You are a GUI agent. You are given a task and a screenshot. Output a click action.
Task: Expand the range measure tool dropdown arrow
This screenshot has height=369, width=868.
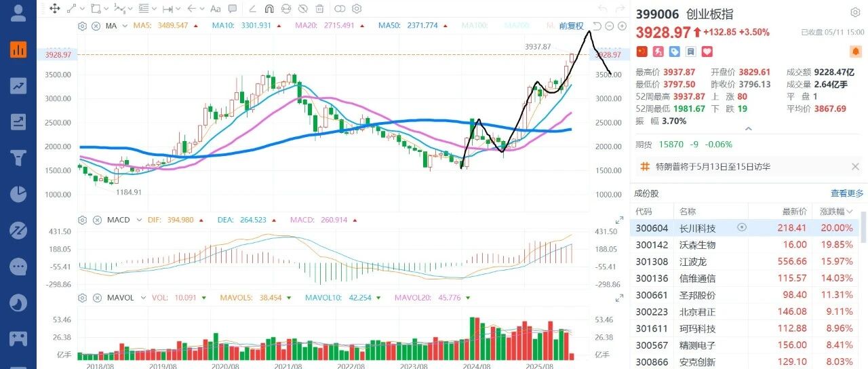(x=178, y=9)
